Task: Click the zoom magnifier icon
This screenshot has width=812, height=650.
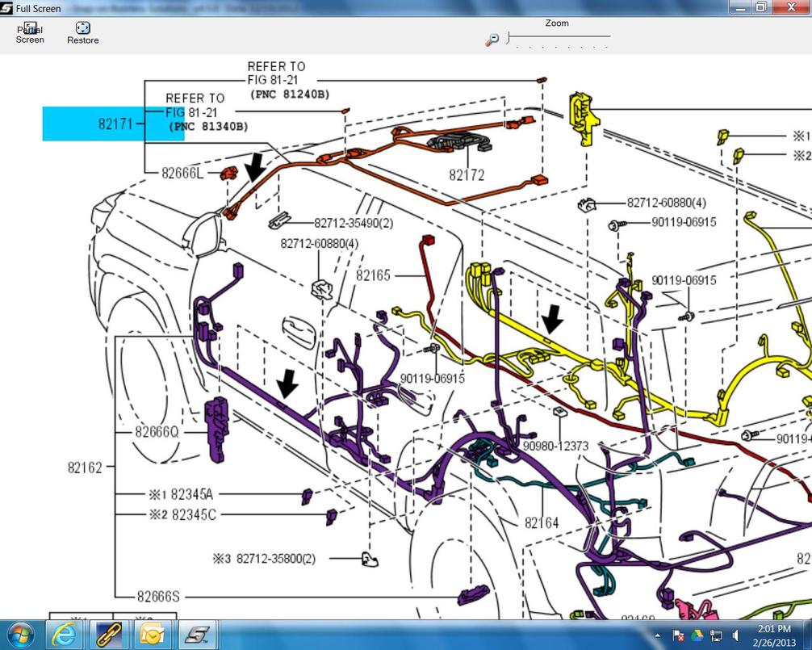Action: click(492, 40)
